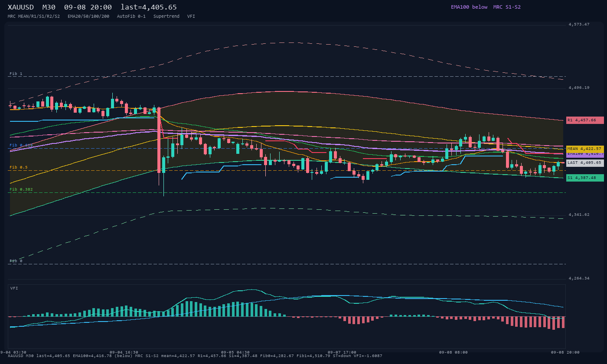This screenshot has width=607, height=364.
Task: Click the 4,264.34 price axis label
Action: 579,278
